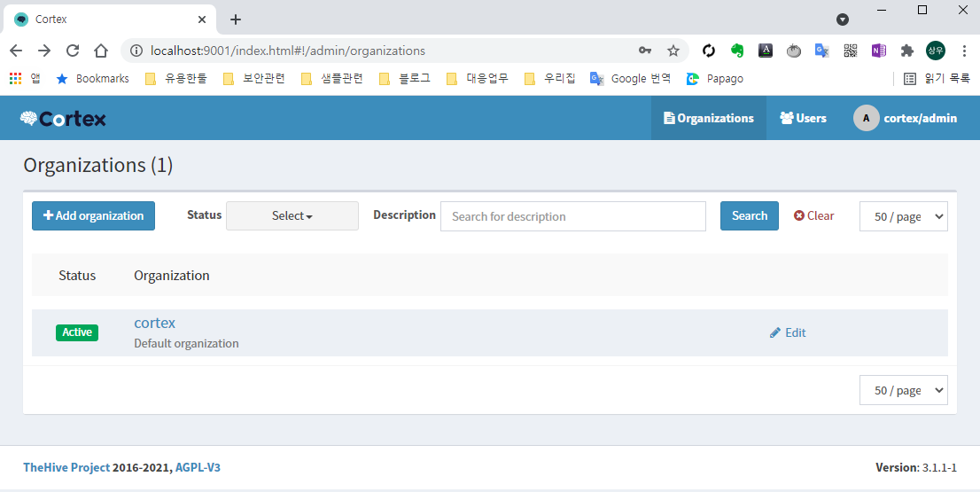
Task: Click the Active status badge
Action: pos(77,332)
